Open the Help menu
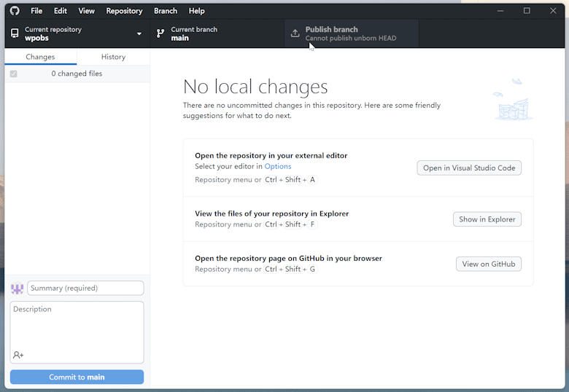The width and height of the screenshot is (569, 392). click(x=197, y=11)
